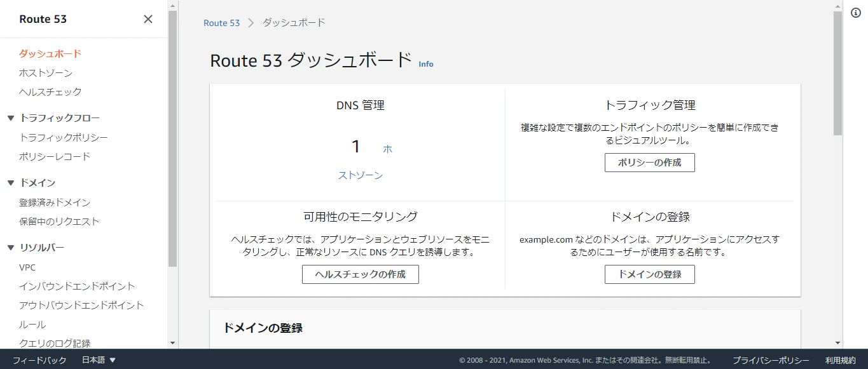Click the main page scroll-down arrow
868x369 pixels.
point(837,343)
